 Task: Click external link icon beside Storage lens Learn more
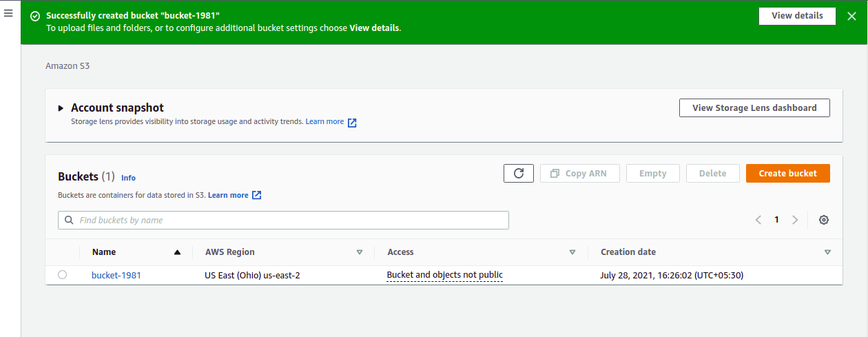tap(352, 123)
